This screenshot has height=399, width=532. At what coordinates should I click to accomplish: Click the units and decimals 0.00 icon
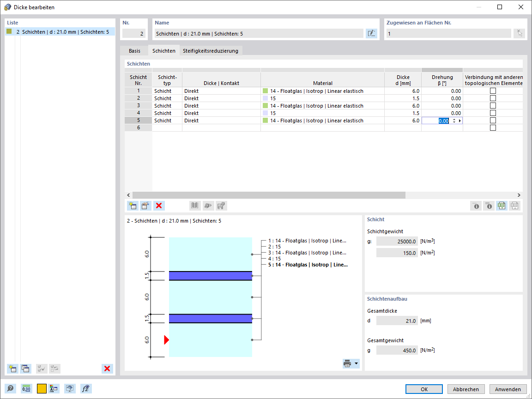tap(26, 388)
